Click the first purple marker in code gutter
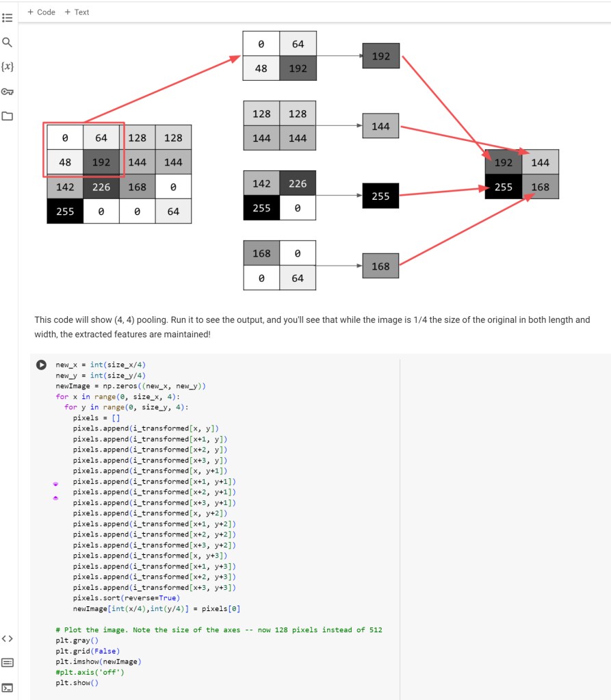The height and width of the screenshot is (700, 611). 55,484
